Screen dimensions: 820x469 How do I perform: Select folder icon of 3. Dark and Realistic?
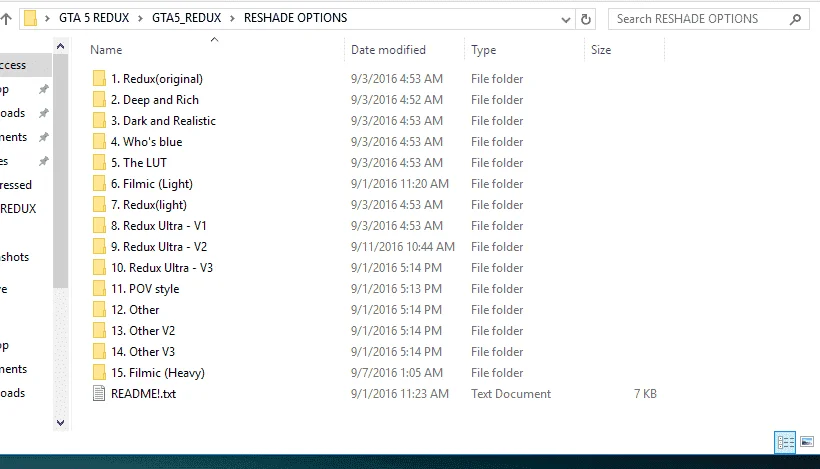99,120
